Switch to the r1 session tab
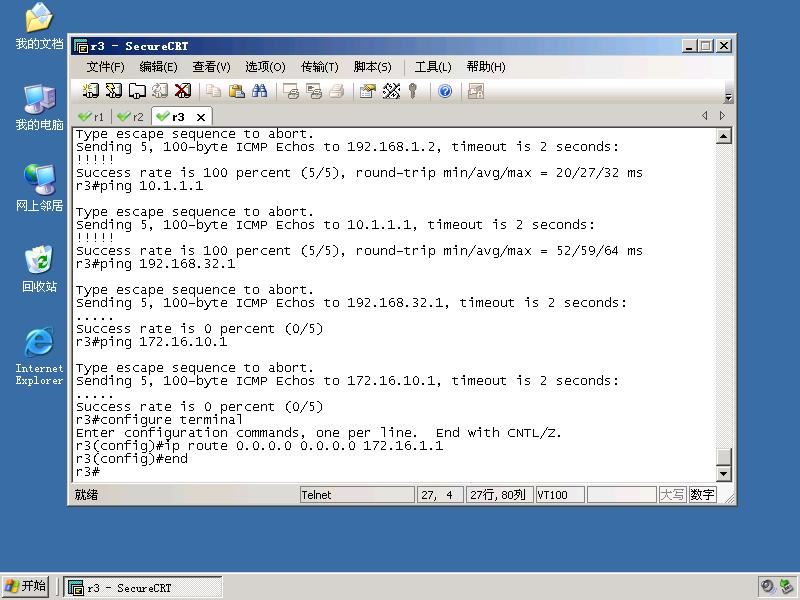This screenshot has height=600, width=800. (92, 117)
